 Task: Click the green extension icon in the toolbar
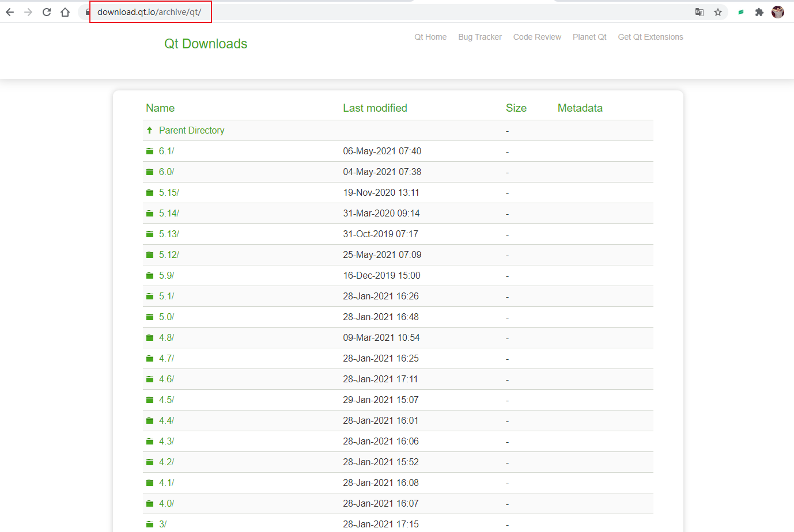pos(740,12)
